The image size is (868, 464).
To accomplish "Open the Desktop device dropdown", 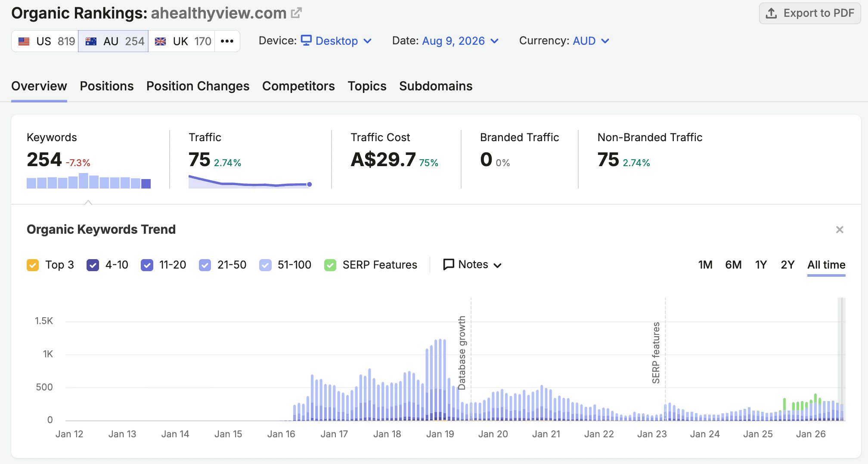I will point(336,41).
